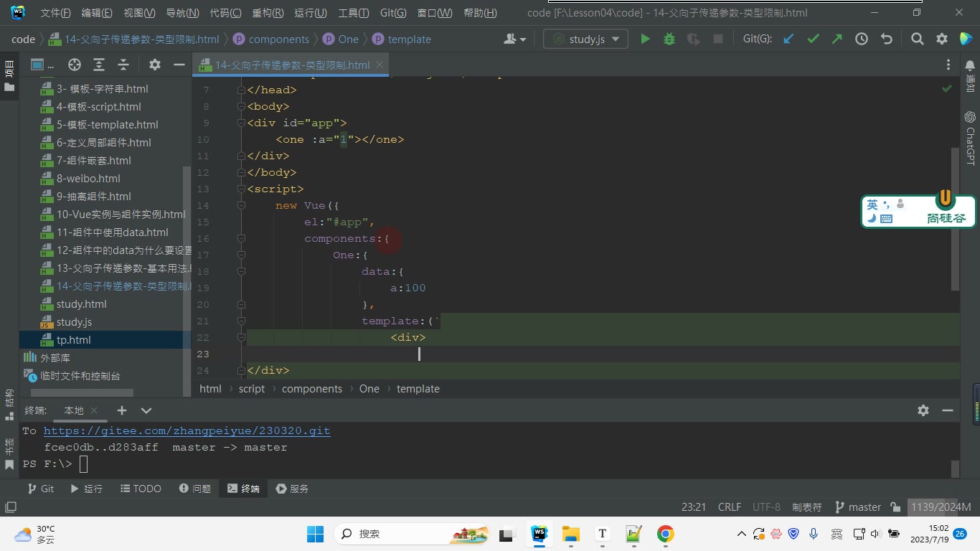Image resolution: width=980 pixels, height=551 pixels.
Task: Collapse the components code block fold marker
Action: 242,238
